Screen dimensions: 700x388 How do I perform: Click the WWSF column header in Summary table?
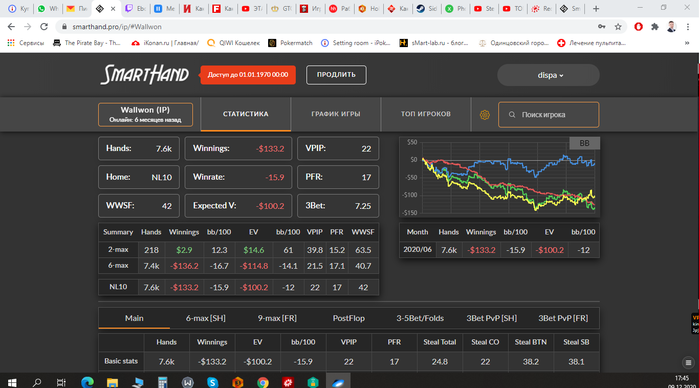pos(362,232)
